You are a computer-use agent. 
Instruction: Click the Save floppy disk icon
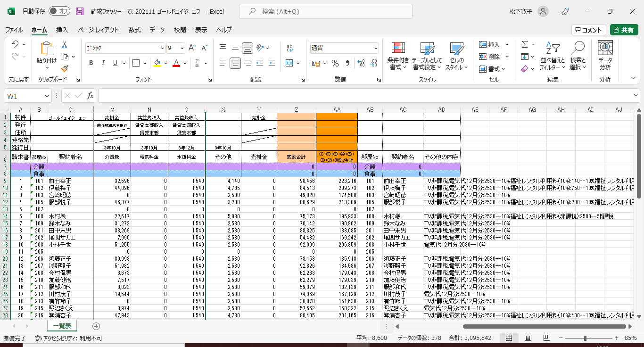click(80, 11)
